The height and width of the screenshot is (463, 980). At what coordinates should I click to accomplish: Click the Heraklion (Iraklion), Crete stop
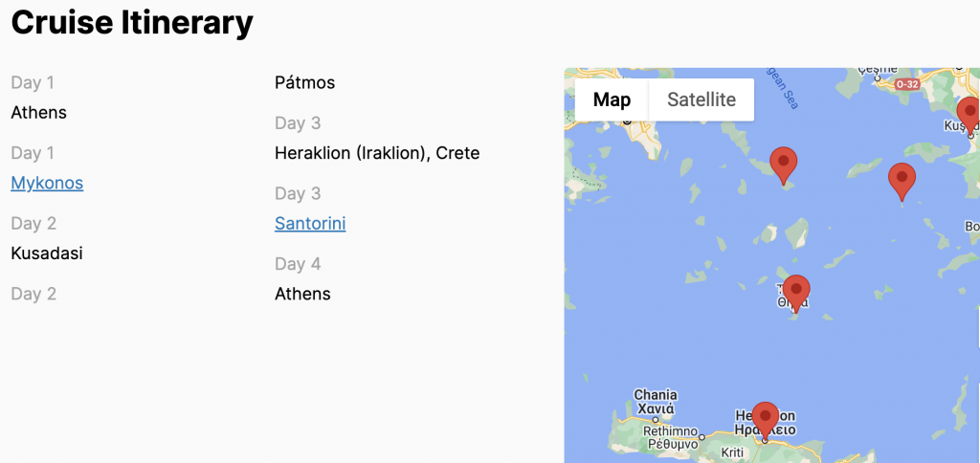(x=376, y=153)
